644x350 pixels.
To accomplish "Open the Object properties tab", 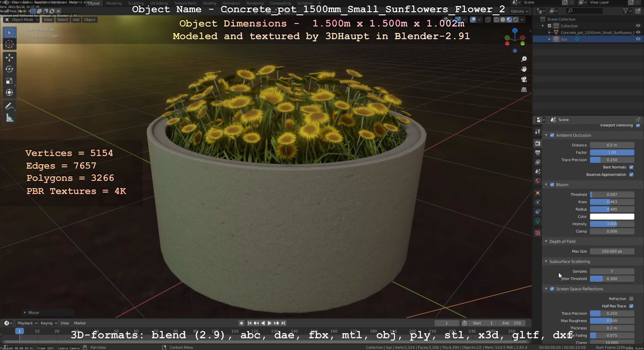I will (x=538, y=193).
